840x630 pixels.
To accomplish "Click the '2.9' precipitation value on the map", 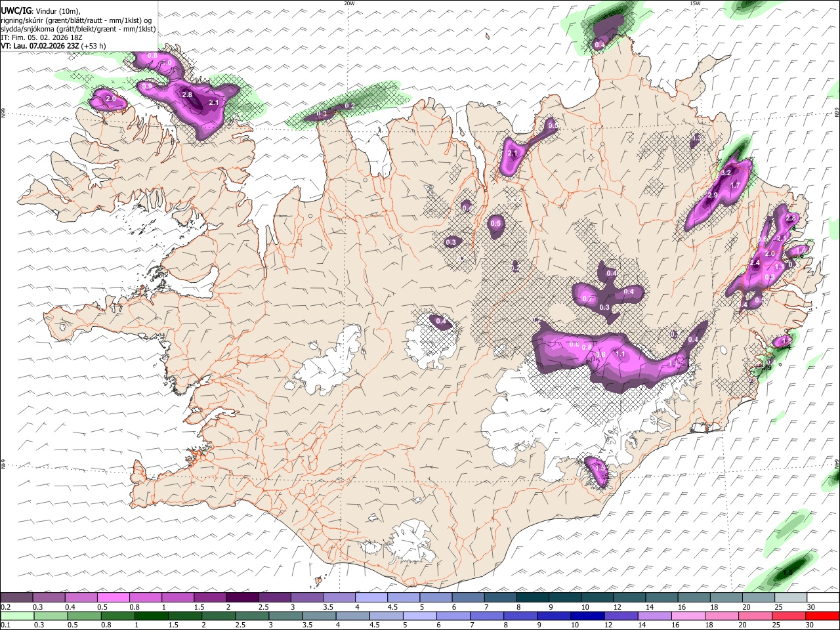I will 713,196.
